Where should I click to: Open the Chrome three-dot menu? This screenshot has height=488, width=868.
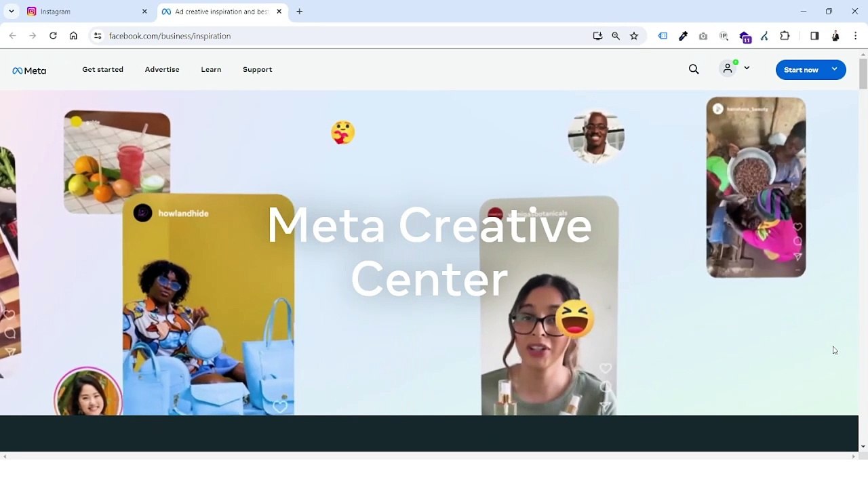856,36
